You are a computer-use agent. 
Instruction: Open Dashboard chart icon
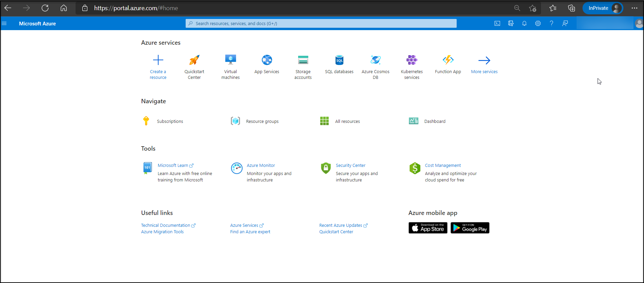[414, 121]
